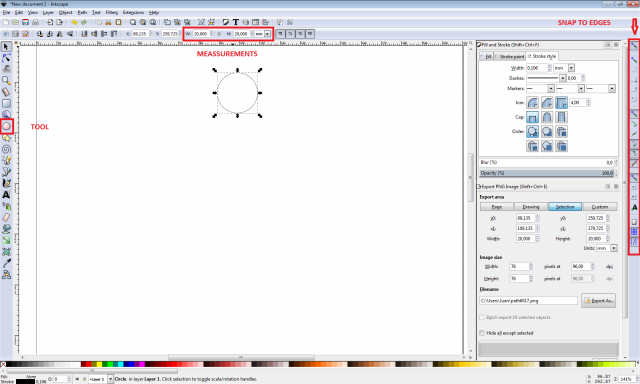This screenshot has width=640, height=384.
Task: Select the Ellipse circle tool
Action: point(6,127)
